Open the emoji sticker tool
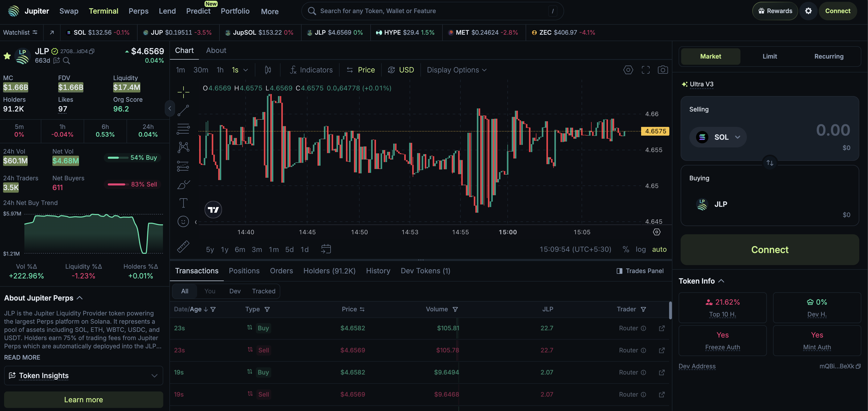 pyautogui.click(x=183, y=221)
